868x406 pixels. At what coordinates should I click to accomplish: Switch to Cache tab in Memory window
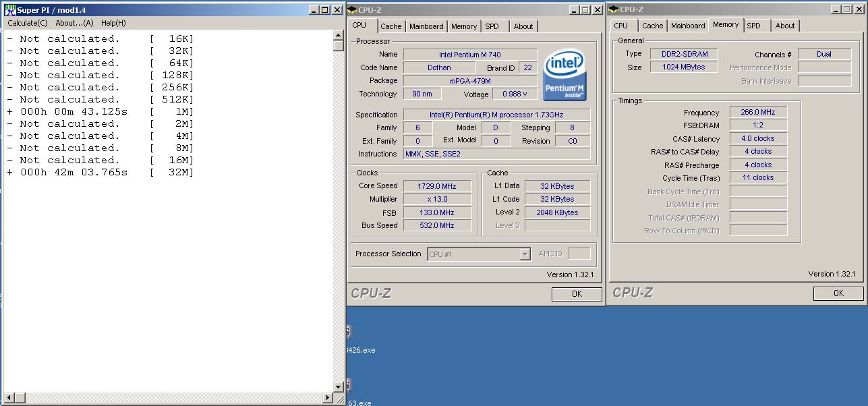point(652,26)
